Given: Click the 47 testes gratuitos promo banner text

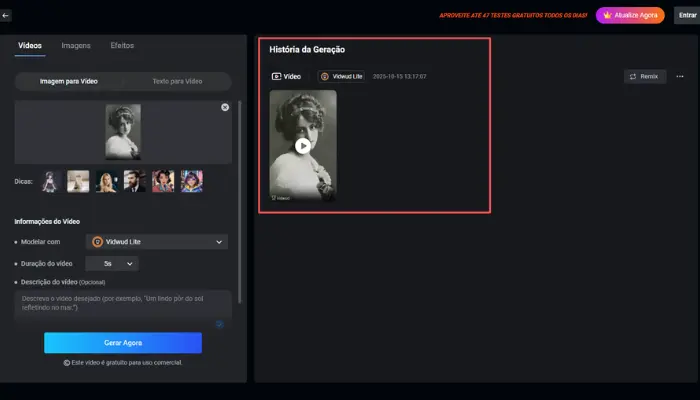Looking at the screenshot, I should 513,15.
